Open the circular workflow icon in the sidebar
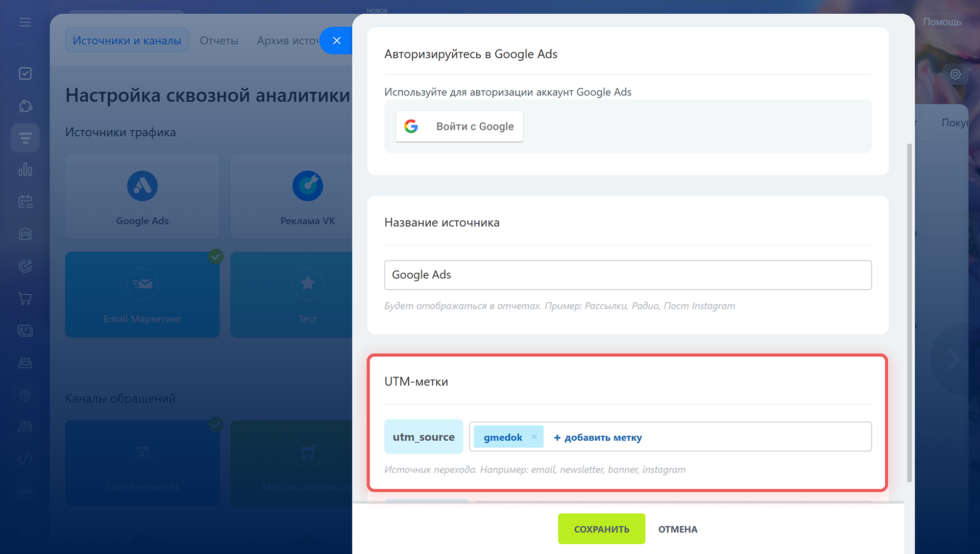 [25, 106]
